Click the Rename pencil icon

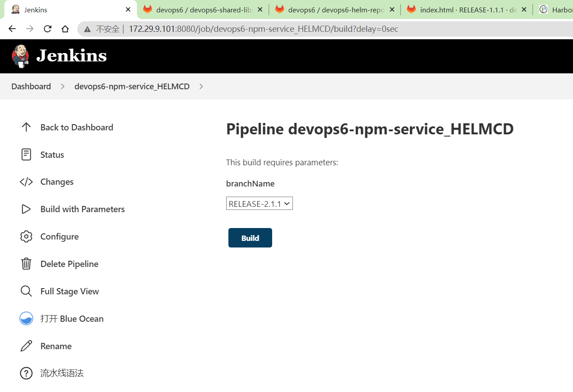tap(26, 346)
